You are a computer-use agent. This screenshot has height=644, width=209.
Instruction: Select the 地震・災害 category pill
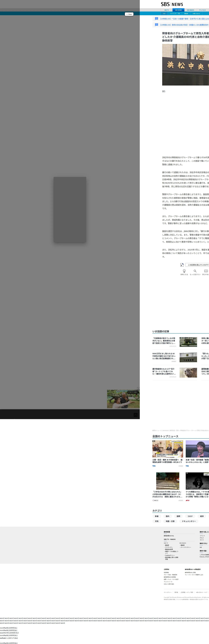click(170, 521)
